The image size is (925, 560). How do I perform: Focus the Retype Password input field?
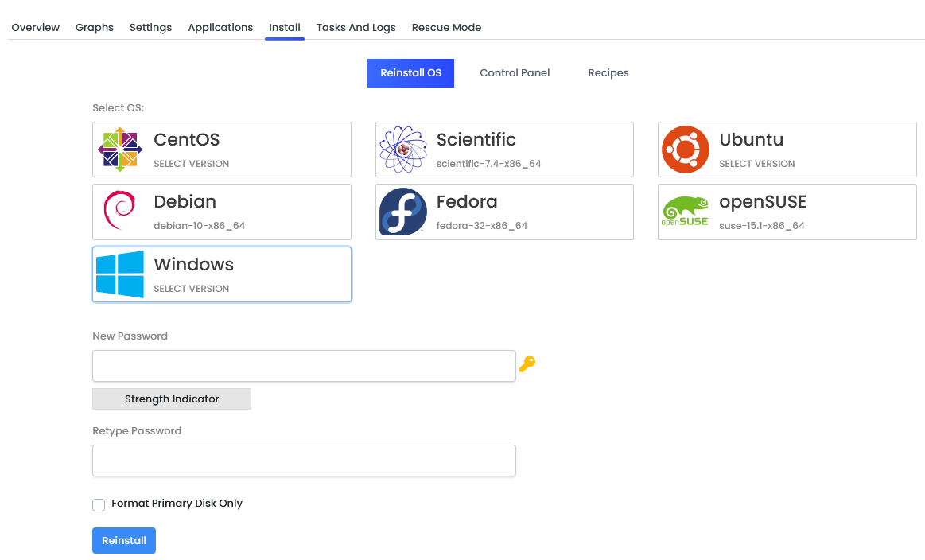(x=304, y=461)
